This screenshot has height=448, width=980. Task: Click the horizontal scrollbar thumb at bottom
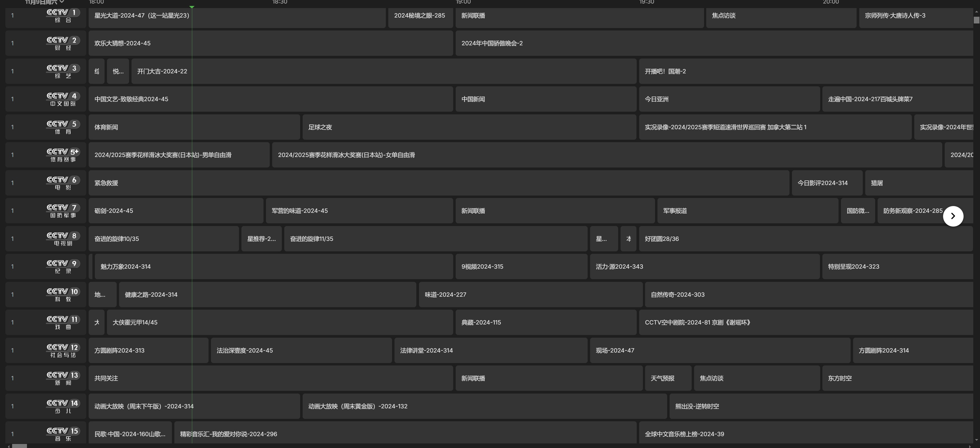pos(19,446)
